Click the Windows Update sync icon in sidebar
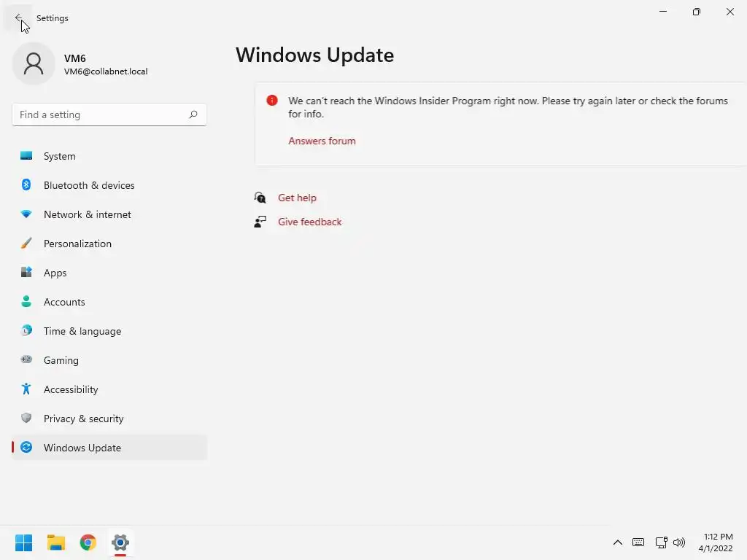Screen dimensions: 747x560 (26, 447)
